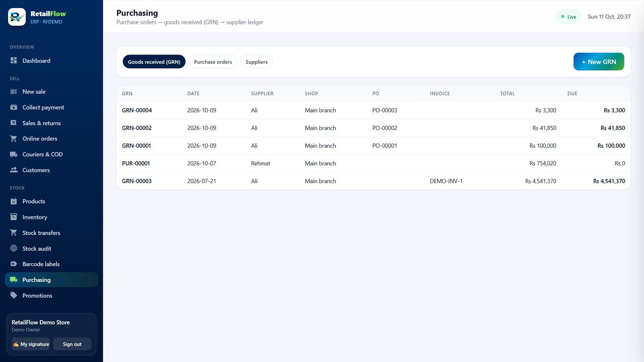Switch to Purchase orders tab
The width and height of the screenshot is (644, 362).
tap(213, 62)
